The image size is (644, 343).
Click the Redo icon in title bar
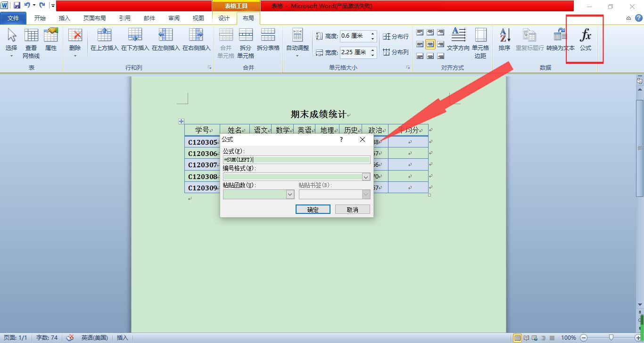click(x=42, y=6)
